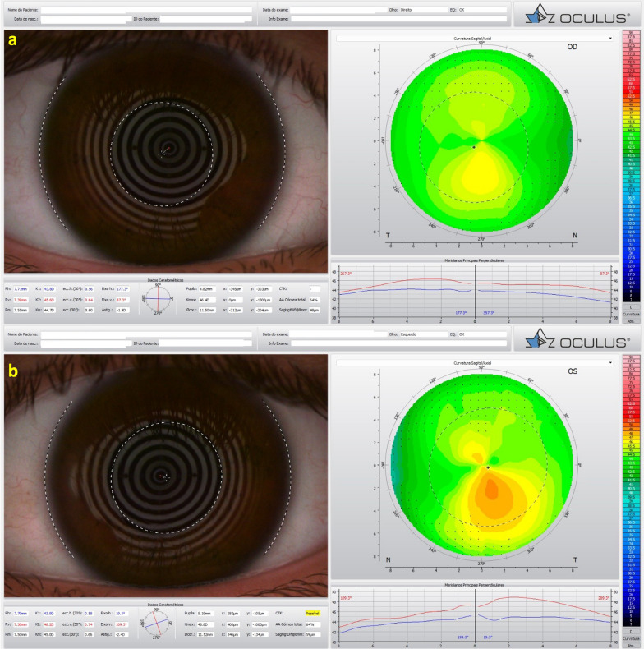Click the Olho field showing Direito
The image size is (644, 649).
416,10
